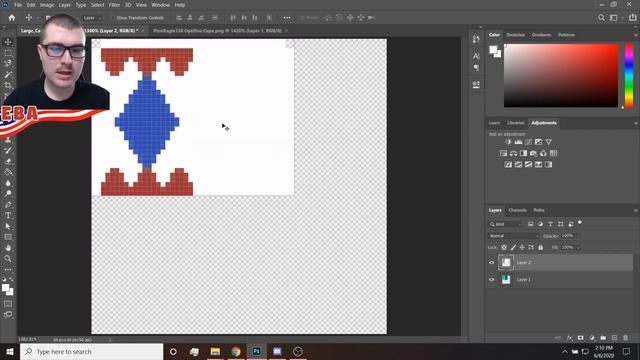Open the Image menu
The height and width of the screenshot is (360, 640).
(x=47, y=5)
